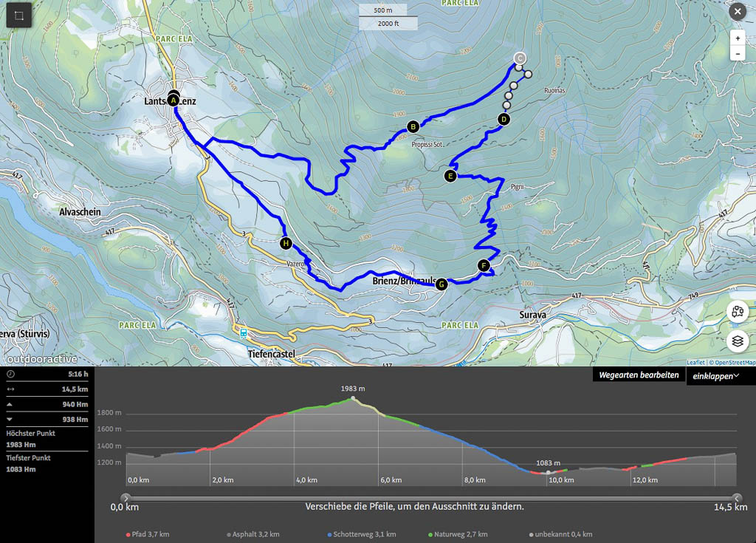Click left range handle of elevation slider

[x=126, y=497]
